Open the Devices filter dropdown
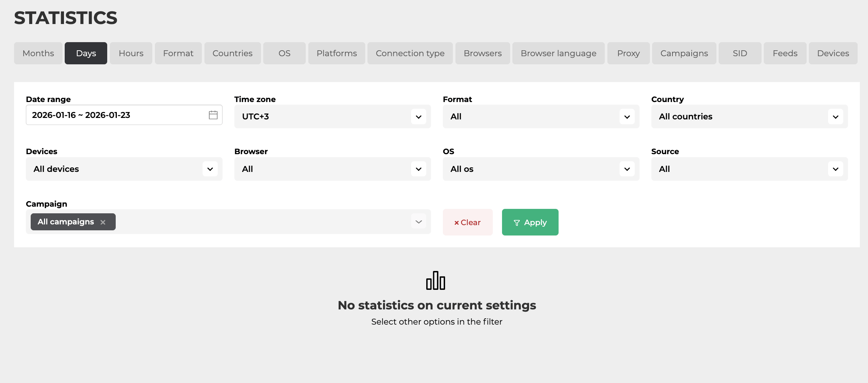 click(x=124, y=169)
